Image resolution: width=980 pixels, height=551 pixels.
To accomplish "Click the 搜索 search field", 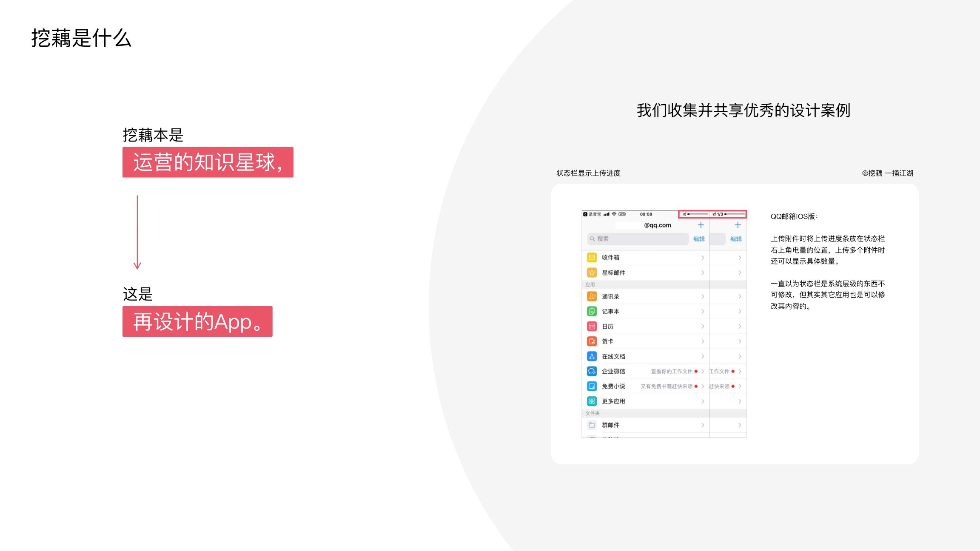I will (x=638, y=239).
